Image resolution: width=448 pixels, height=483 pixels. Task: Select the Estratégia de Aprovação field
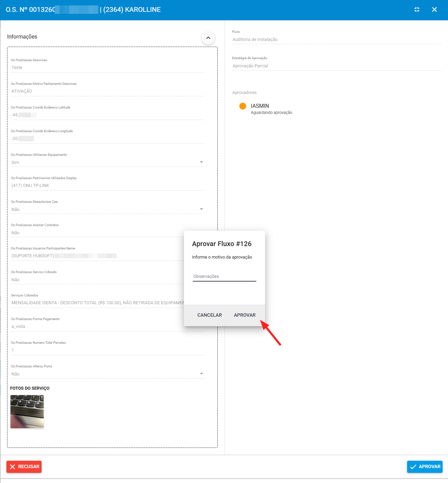pos(336,66)
